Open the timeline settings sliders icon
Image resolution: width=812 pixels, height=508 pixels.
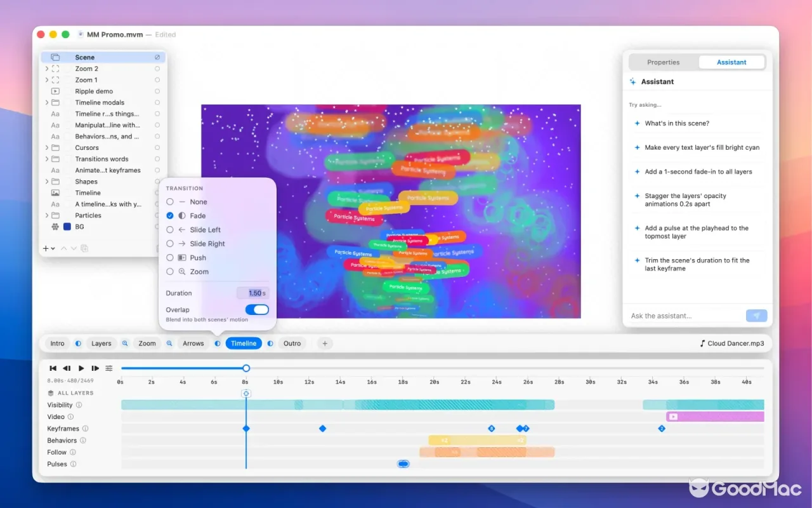(x=109, y=368)
